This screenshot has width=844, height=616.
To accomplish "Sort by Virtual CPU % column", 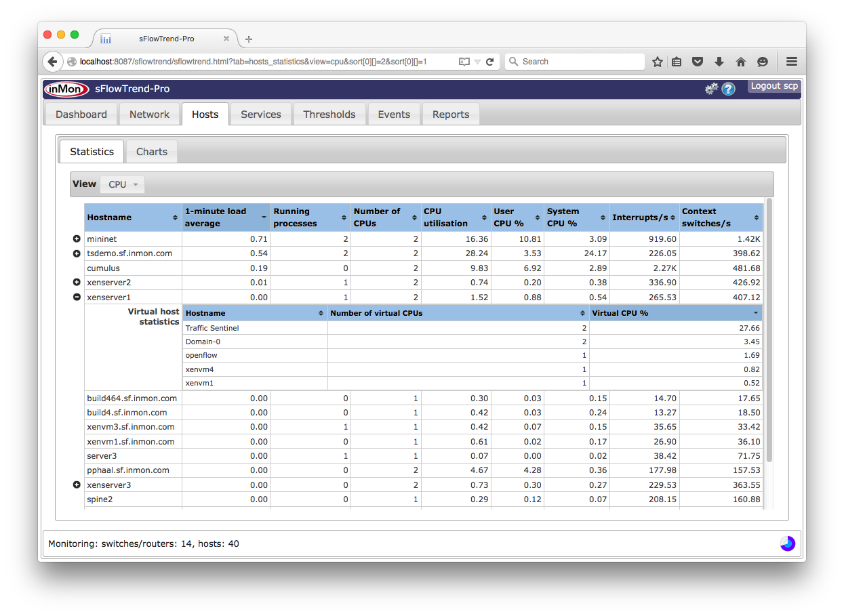I will pyautogui.click(x=675, y=313).
